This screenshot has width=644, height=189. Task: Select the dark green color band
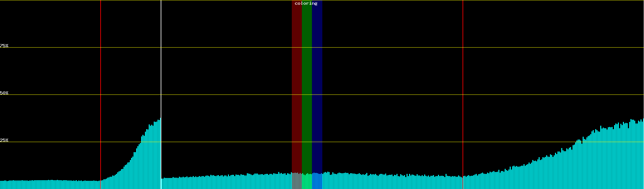(x=307, y=79)
